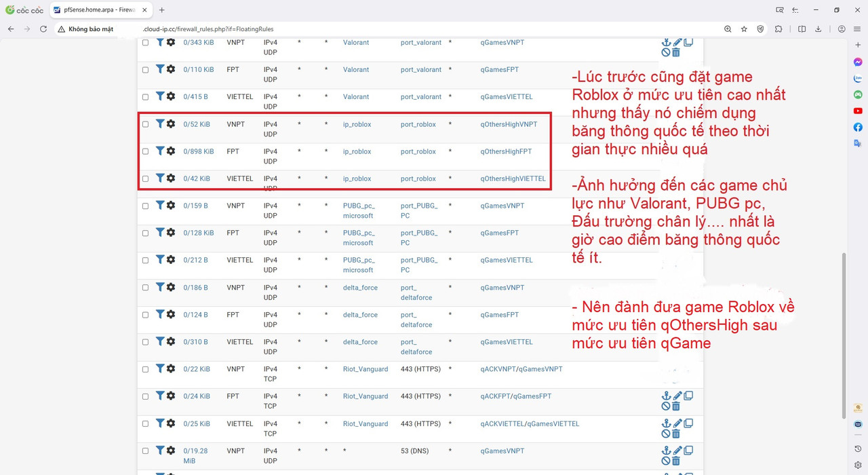The height and width of the screenshot is (475, 868).
Task: Disable the Valorant VNPT rule
Action: [666, 52]
